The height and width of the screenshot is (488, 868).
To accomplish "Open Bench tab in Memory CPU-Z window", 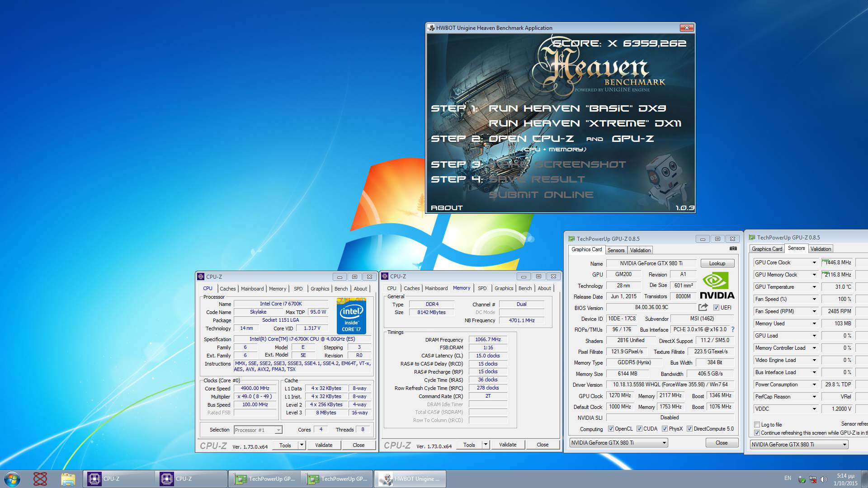I will tap(525, 288).
